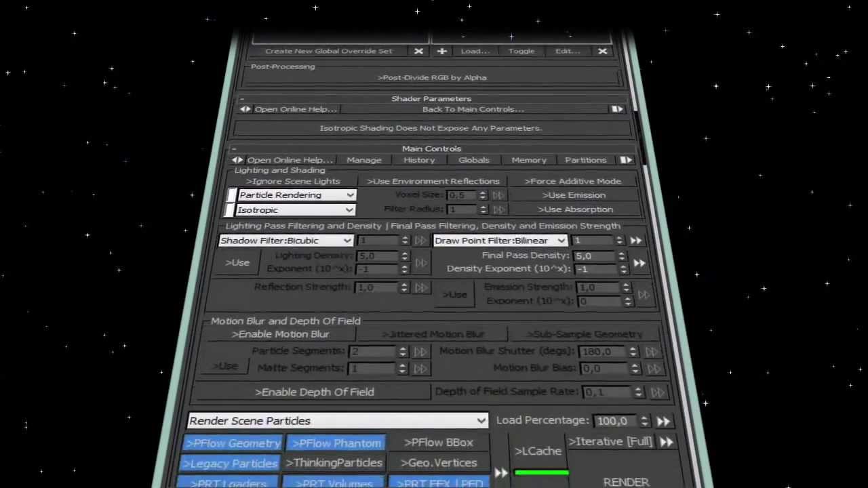Click the X icon right of Edit...
The height and width of the screenshot is (488, 868).
click(x=602, y=51)
